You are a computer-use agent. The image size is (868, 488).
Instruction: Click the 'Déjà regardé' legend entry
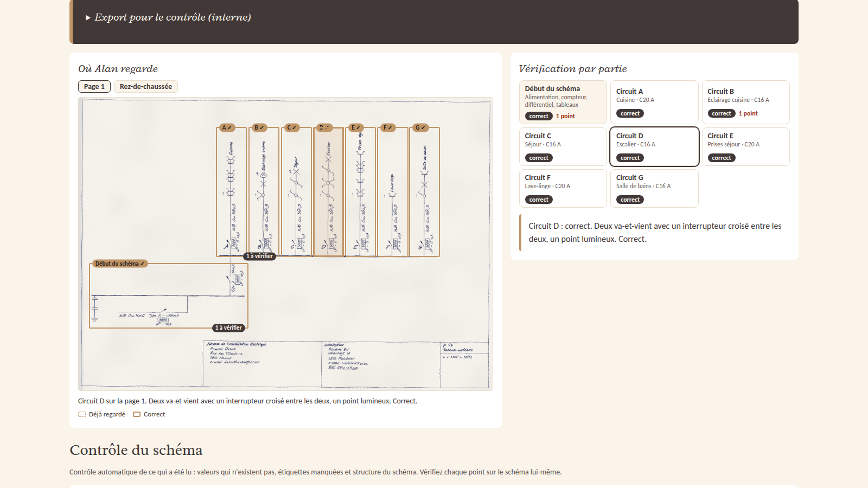click(101, 414)
